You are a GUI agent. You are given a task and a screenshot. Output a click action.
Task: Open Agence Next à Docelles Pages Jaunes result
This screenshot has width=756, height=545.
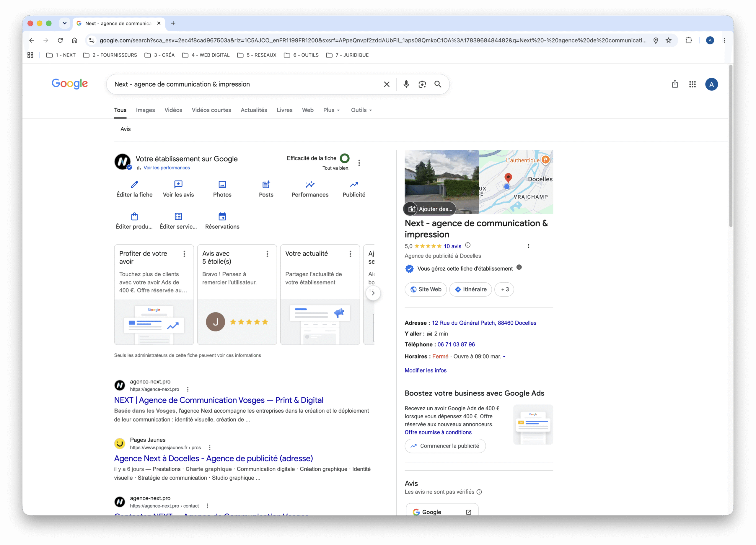[213, 458]
